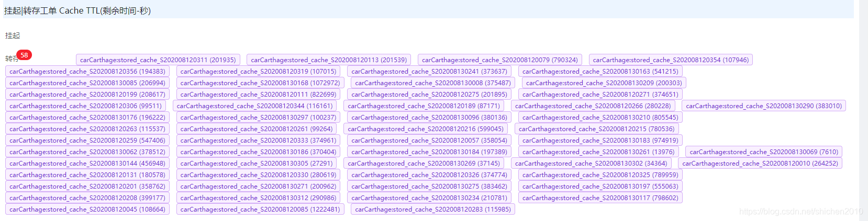
Task: Choose tag S202008130305 (27291)
Action: click(257, 164)
